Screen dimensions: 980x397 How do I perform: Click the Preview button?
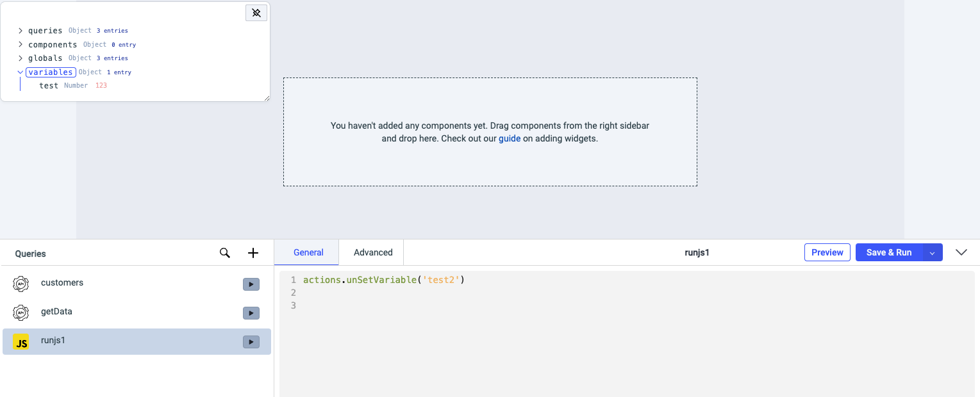827,252
